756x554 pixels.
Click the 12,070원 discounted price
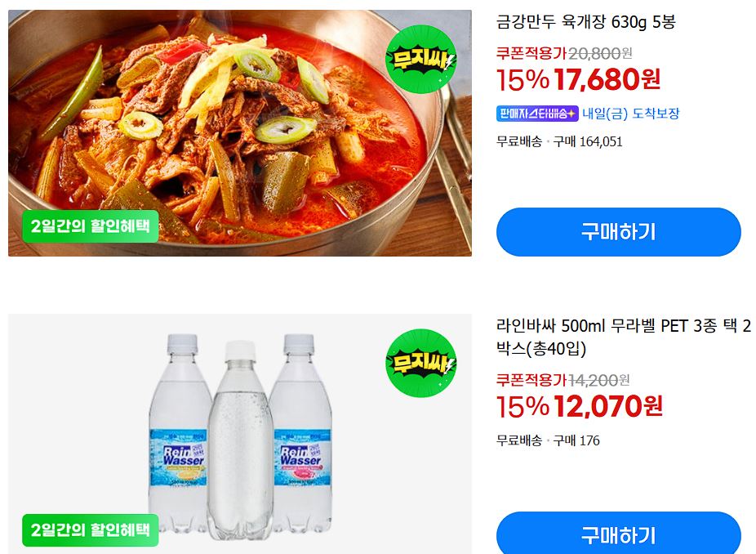click(x=607, y=406)
